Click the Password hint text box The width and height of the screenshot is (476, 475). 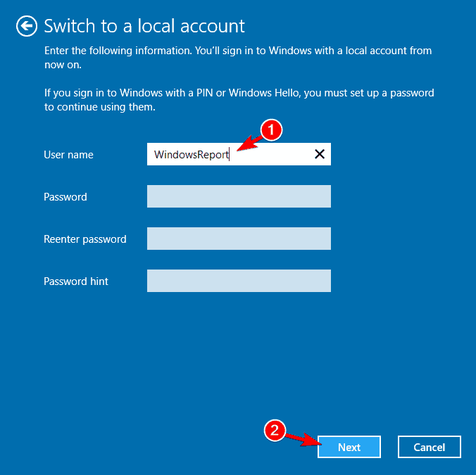(239, 281)
